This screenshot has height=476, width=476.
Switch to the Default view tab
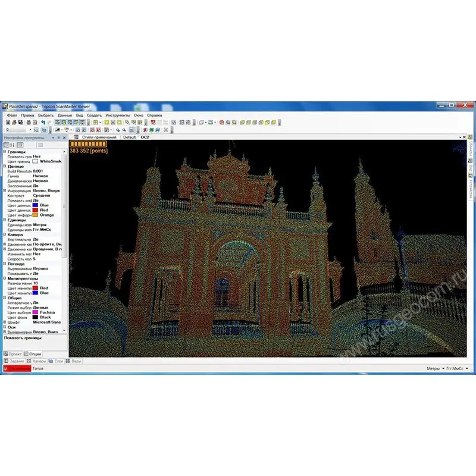pos(129,137)
